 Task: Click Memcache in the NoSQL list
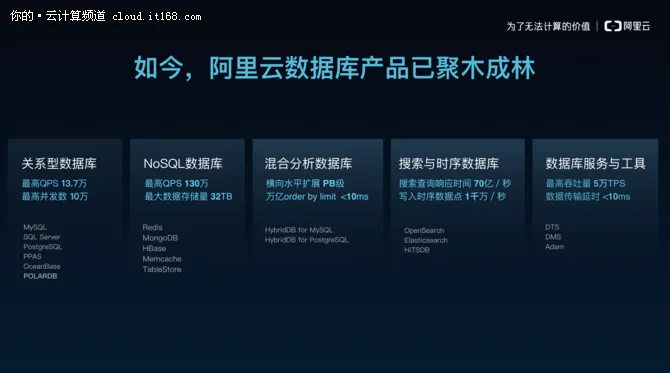tap(162, 259)
